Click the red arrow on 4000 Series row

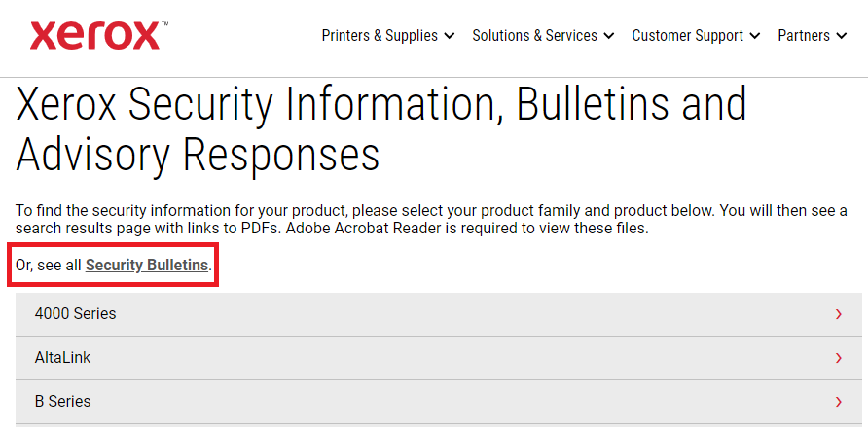click(x=839, y=314)
